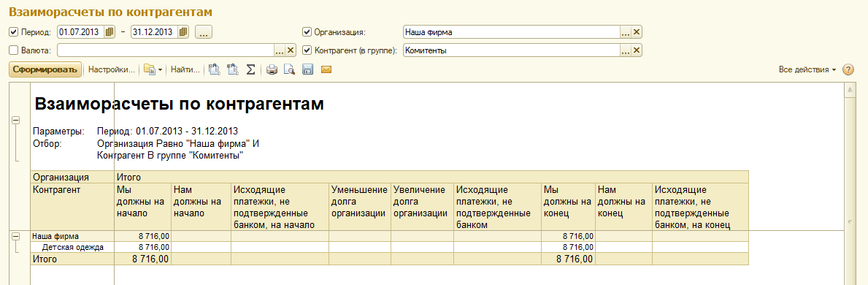This screenshot has width=868, height=285.
Task: Open report variants folder dropdown
Action: tap(153, 70)
